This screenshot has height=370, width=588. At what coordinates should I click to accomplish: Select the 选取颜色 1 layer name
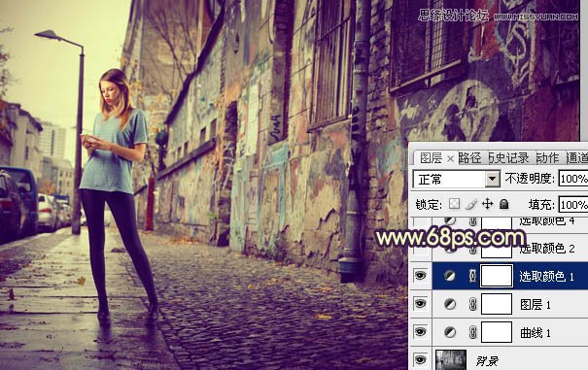(546, 276)
